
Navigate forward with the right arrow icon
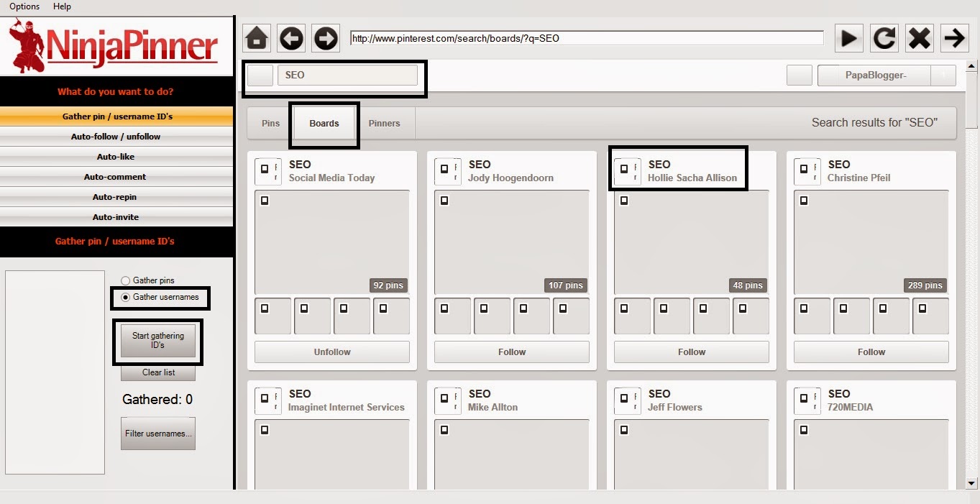tap(326, 38)
